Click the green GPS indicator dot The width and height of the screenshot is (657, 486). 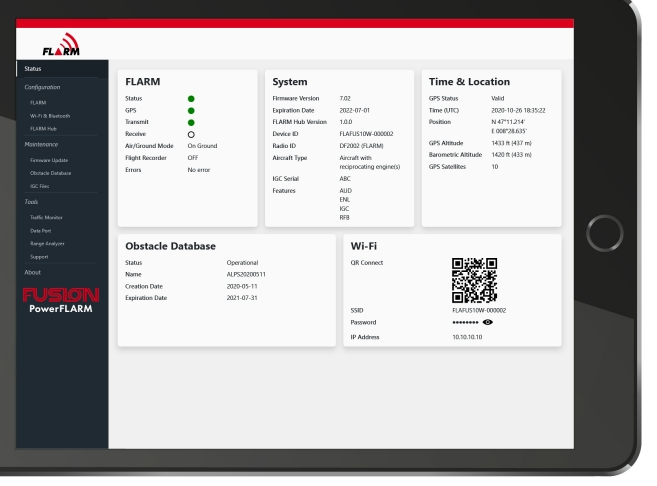(x=191, y=110)
